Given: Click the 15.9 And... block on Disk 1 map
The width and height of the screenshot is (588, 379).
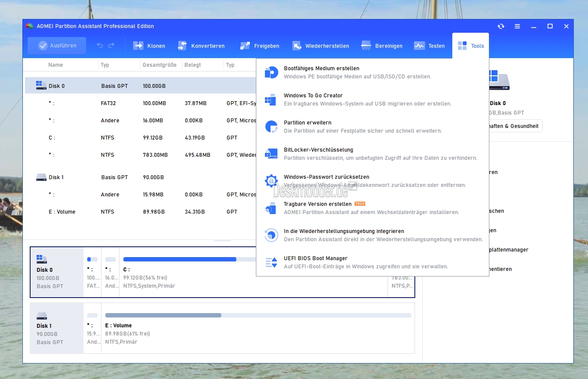Looking at the screenshot, I should [x=92, y=328].
